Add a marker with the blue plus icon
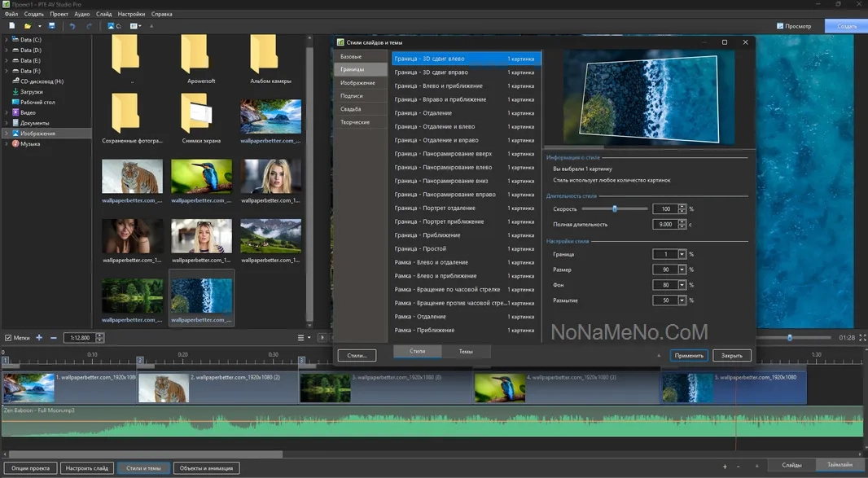Viewport: 868px width, 478px height. coord(39,337)
